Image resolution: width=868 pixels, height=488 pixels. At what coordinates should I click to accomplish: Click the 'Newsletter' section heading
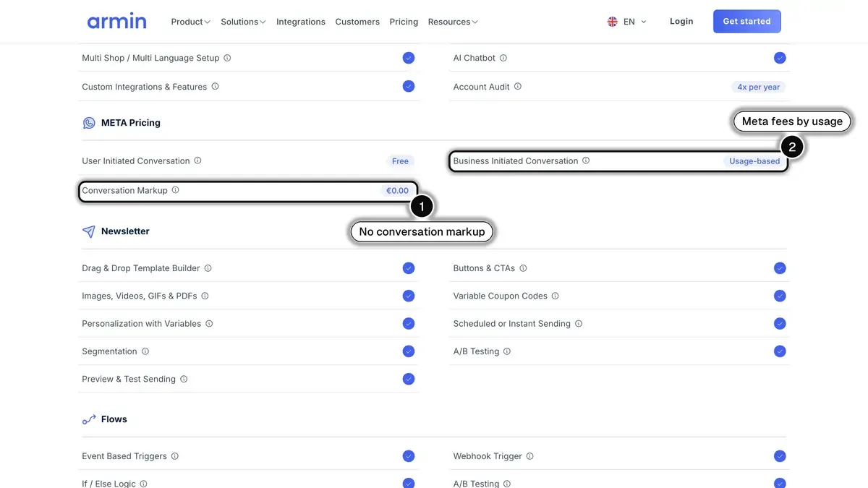125,231
